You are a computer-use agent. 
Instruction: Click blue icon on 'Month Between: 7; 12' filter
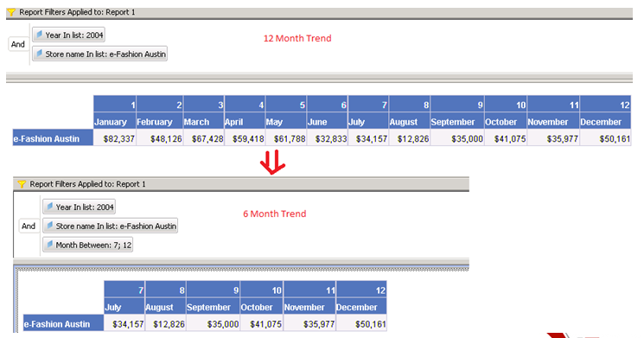click(49, 245)
